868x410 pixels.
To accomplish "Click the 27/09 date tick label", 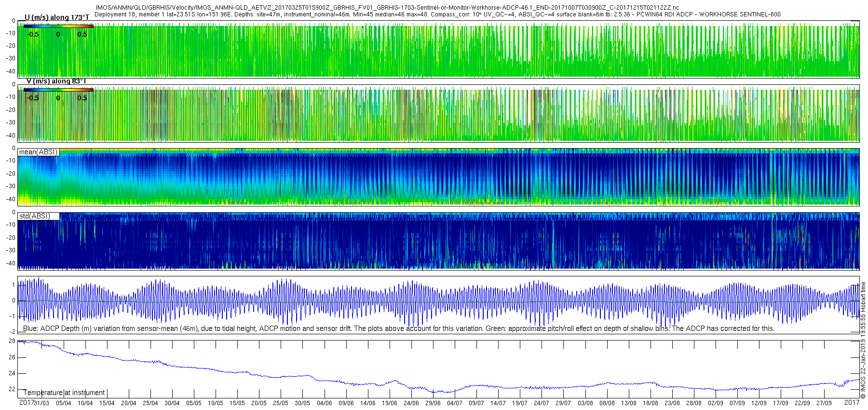I will (824, 403).
